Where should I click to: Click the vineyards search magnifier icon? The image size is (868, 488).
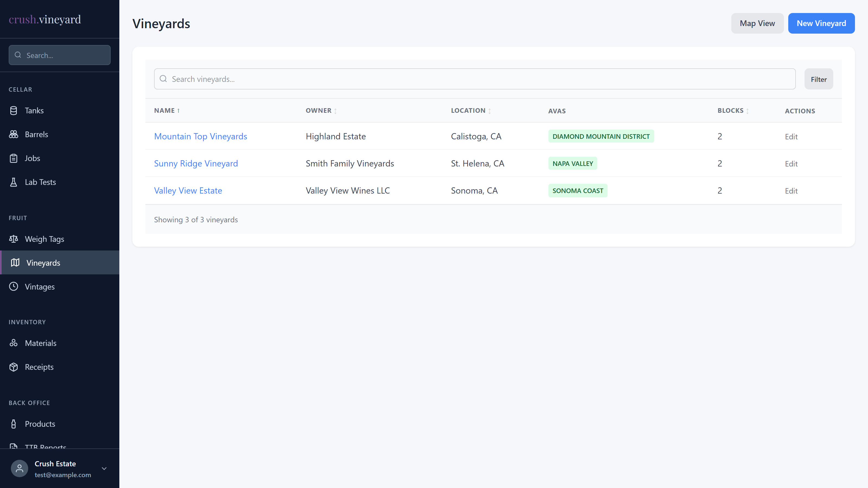pyautogui.click(x=163, y=79)
